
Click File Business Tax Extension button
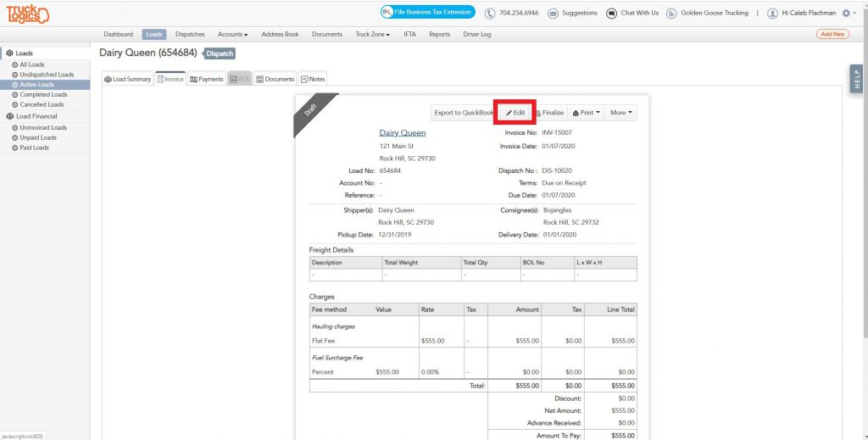click(x=427, y=12)
